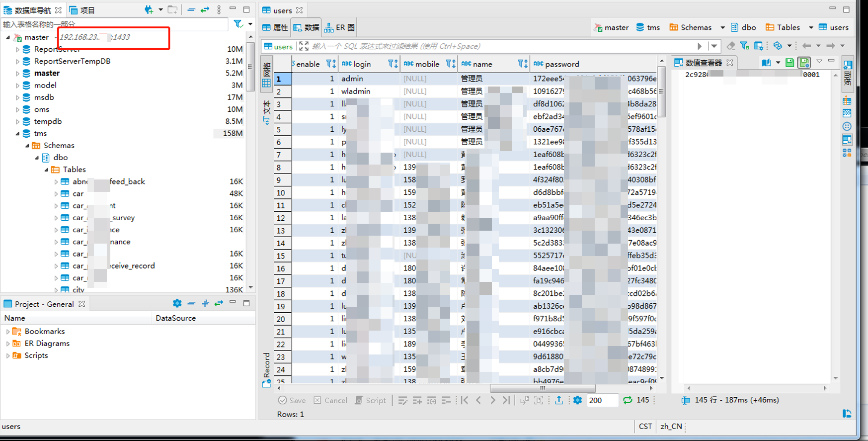Open the Schemas breadcrumb dropdown arrow
This screenshot has height=441, width=868.
pos(722,27)
